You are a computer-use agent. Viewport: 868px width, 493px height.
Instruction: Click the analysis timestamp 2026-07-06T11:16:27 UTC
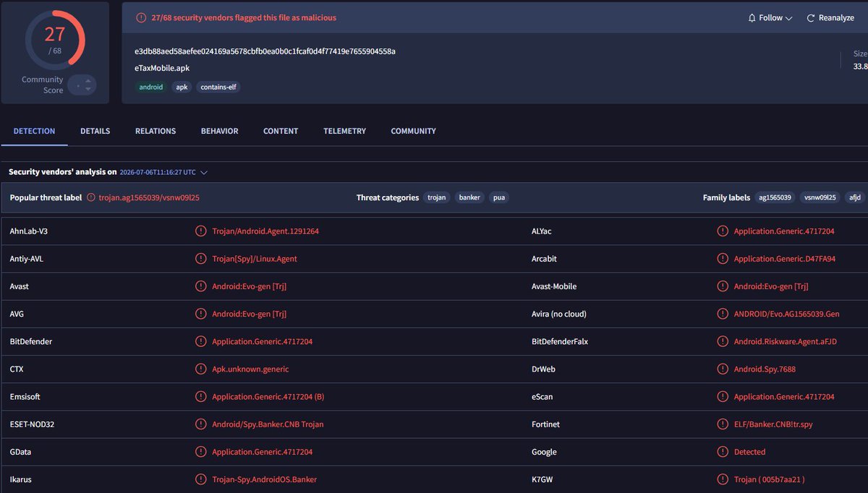(x=158, y=172)
